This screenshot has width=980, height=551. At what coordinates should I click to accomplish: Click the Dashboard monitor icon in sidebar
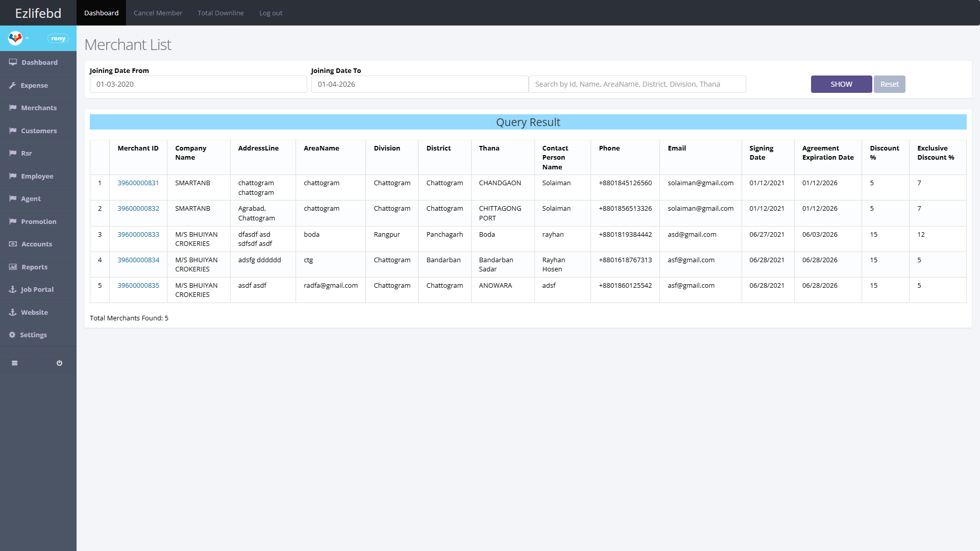[13, 62]
